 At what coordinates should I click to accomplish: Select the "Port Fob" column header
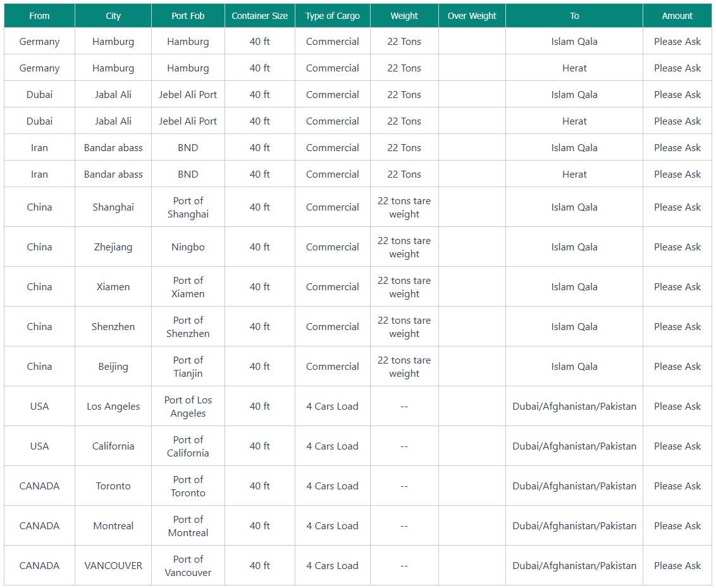188,16
